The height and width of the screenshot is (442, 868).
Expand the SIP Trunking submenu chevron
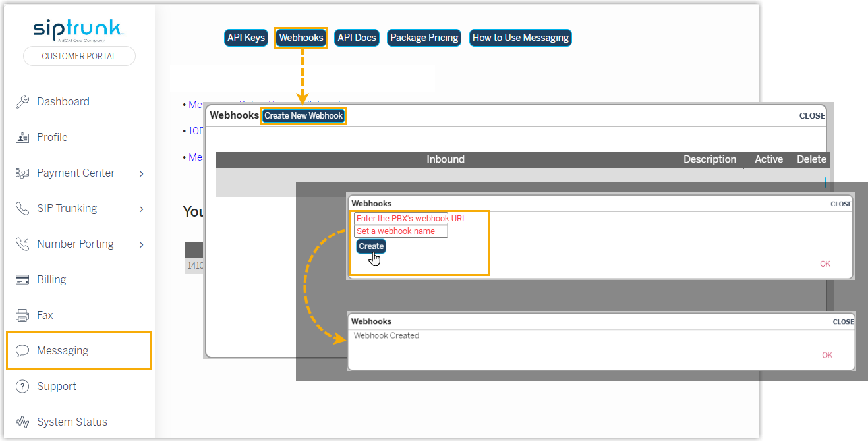tap(142, 209)
